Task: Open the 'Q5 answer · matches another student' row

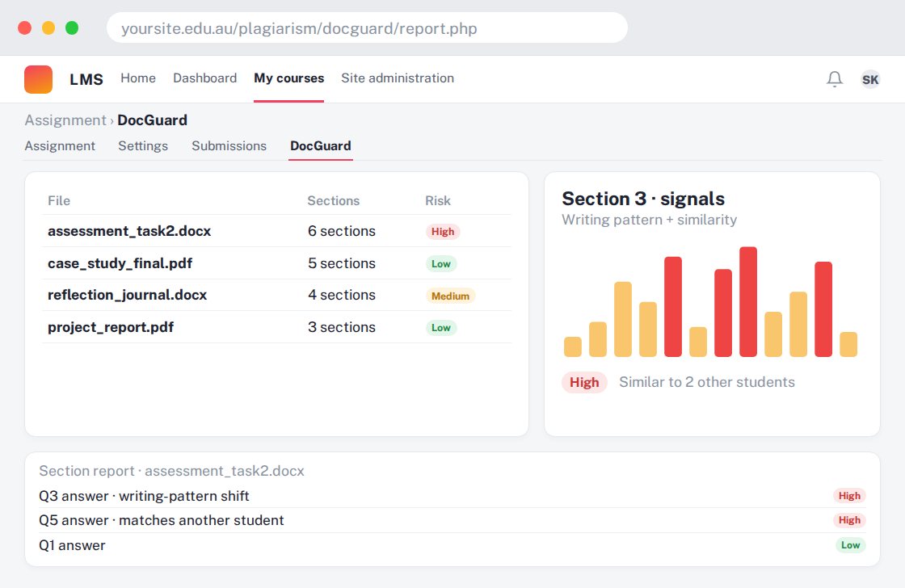Action: (x=452, y=520)
